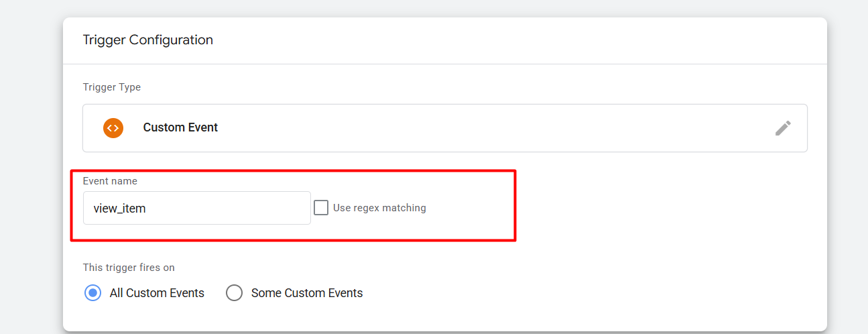Click blank card area right of Some Custom Events
The height and width of the screenshot is (334, 868).
pyautogui.click(x=570, y=293)
